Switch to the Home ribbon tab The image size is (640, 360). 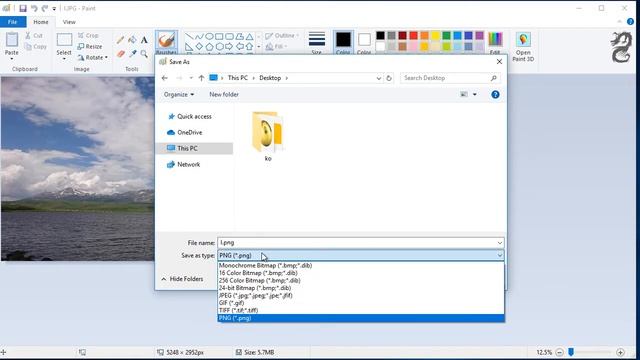41,22
